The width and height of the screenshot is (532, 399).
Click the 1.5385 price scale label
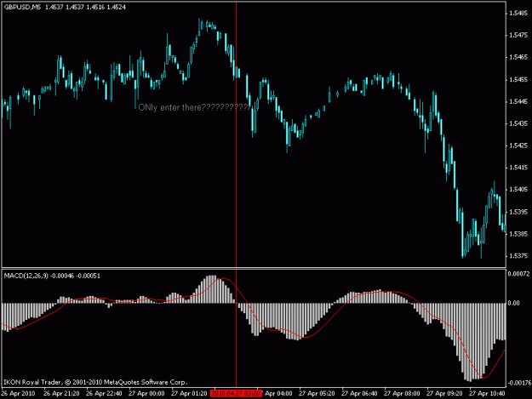tap(518, 234)
